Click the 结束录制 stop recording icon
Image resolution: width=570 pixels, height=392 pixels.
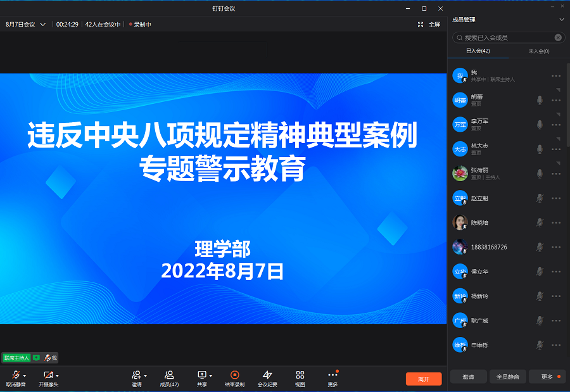[x=234, y=375]
